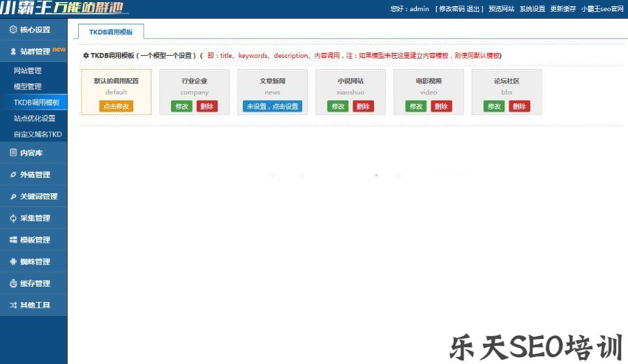The image size is (628, 364).
Task: Click the company label text
Action: 194,93
